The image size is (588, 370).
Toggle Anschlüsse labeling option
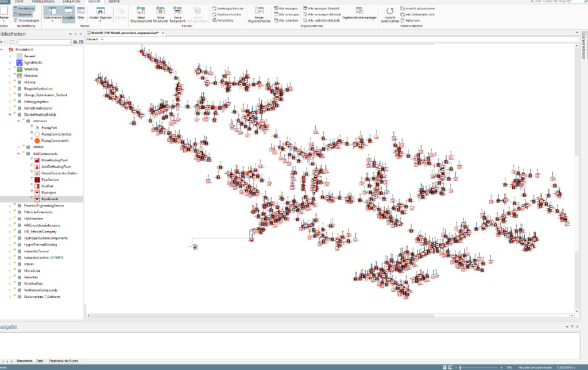pyautogui.click(x=24, y=8)
